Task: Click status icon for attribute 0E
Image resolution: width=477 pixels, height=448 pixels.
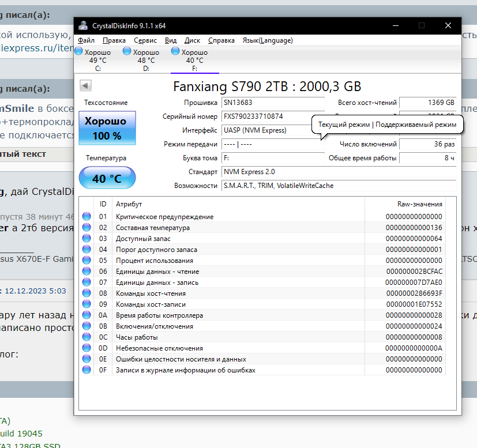Action: (87, 359)
